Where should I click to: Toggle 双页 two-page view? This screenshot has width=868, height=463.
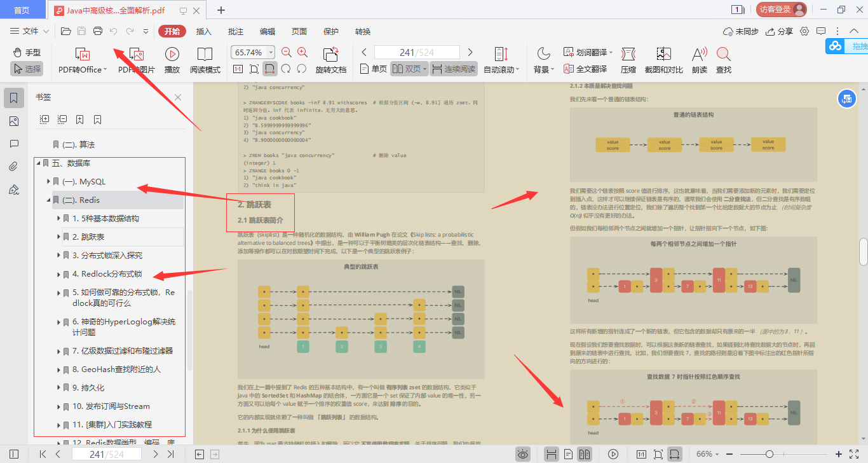(409, 69)
